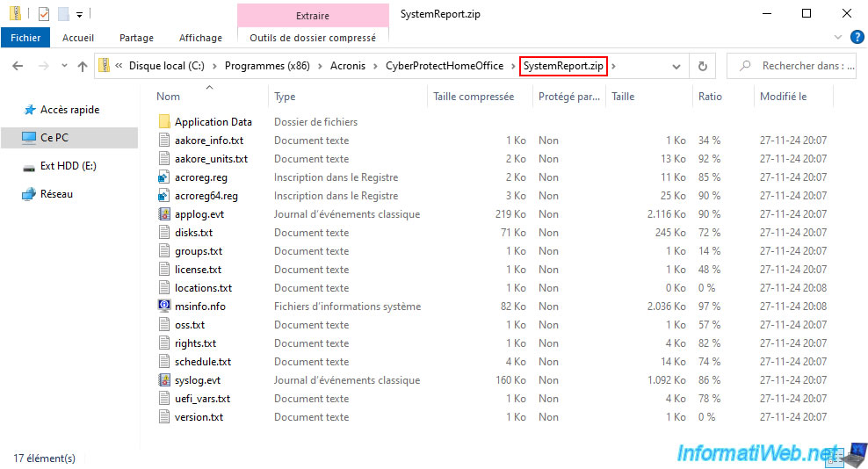Viewport: 868px width, 469px height.
Task: Click the CyberProtectHomeOffice breadcrumb
Action: point(445,66)
